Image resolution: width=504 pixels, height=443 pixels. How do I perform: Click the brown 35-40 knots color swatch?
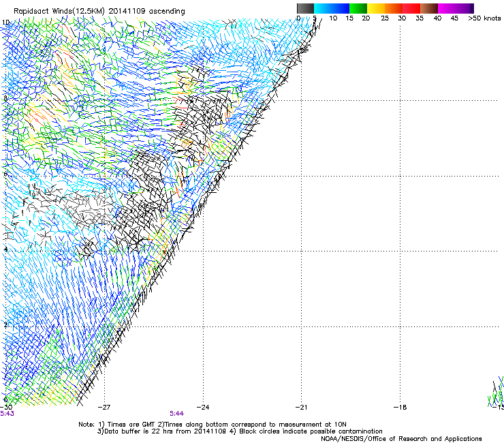click(x=429, y=8)
